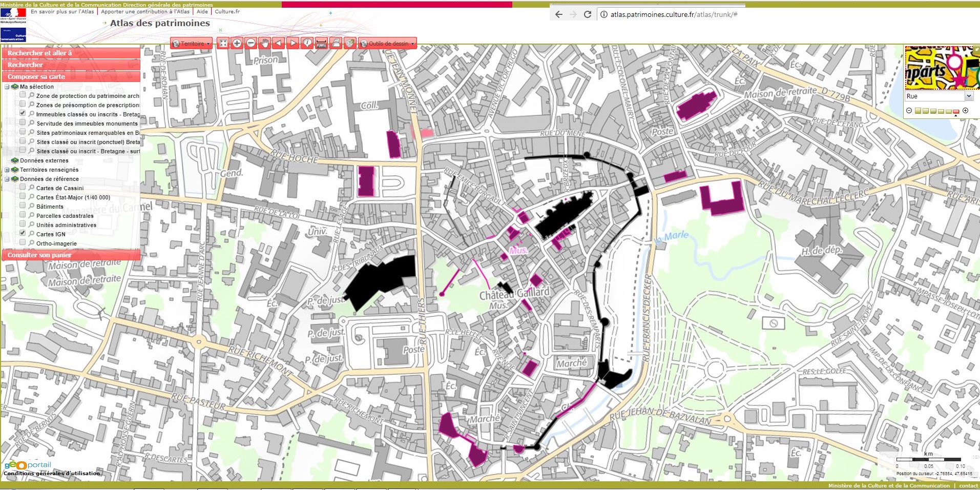The width and height of the screenshot is (980, 490).
Task: Select the zoom out minus tool
Action: click(x=251, y=44)
